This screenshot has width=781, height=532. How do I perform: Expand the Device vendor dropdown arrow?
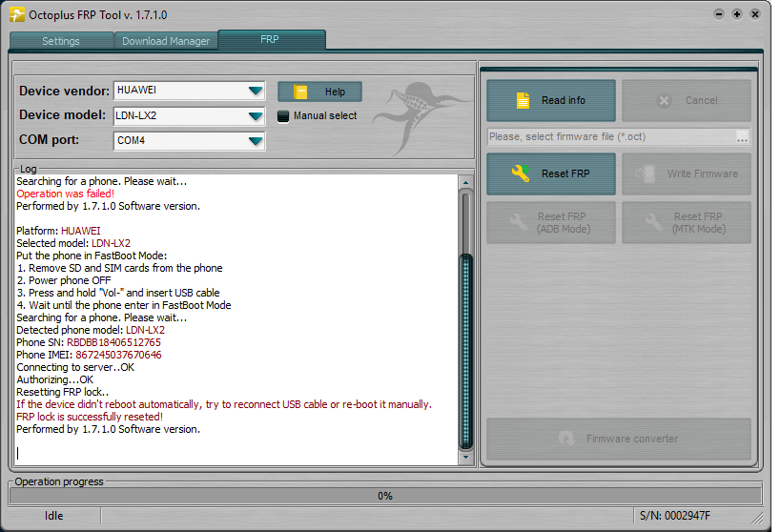(x=256, y=91)
